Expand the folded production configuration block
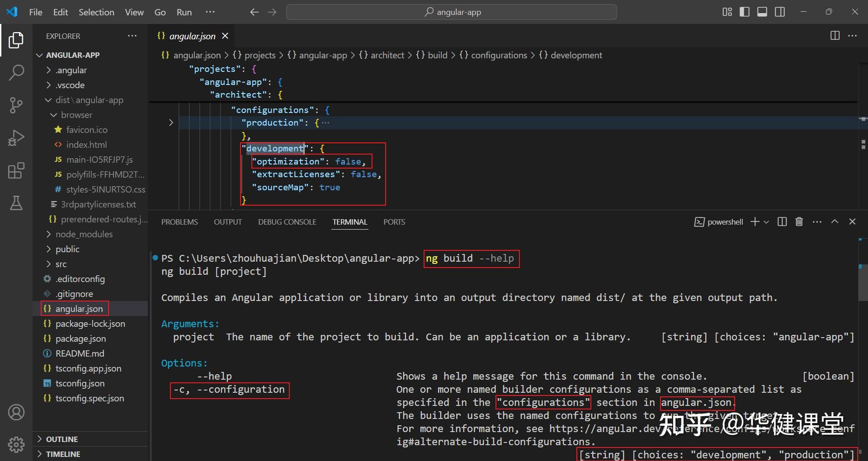Screen dimensions: 868x461 (171, 122)
